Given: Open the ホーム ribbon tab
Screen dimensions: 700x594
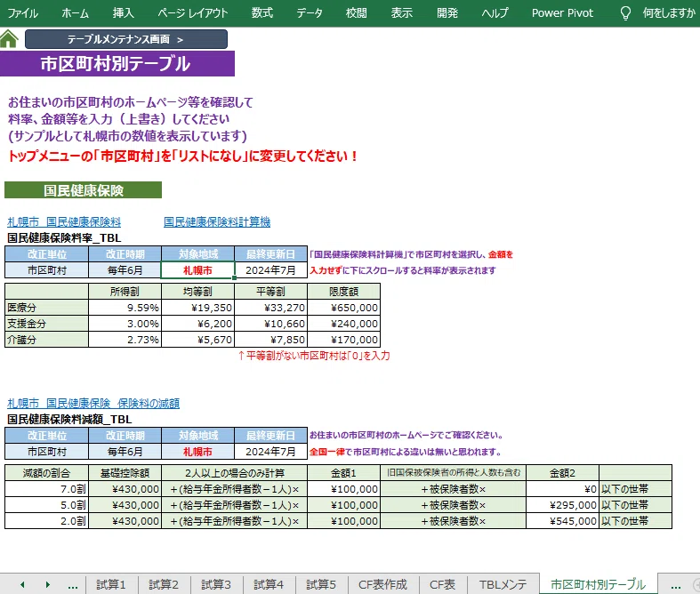Looking at the screenshot, I should pos(75,13).
